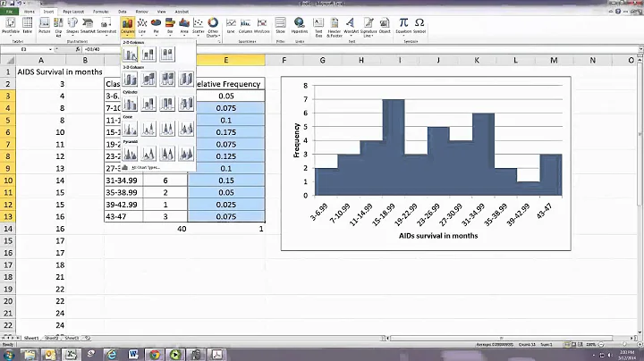Select column F header
Screen dimensions: 644x361
(284, 60)
